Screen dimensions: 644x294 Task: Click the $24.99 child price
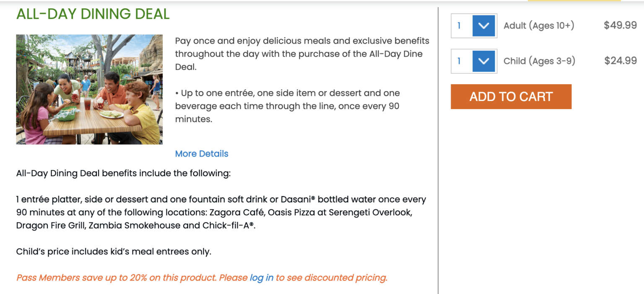tap(621, 60)
